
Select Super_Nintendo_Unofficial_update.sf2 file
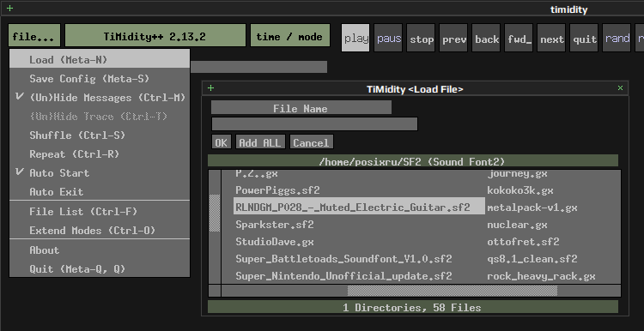(343, 276)
